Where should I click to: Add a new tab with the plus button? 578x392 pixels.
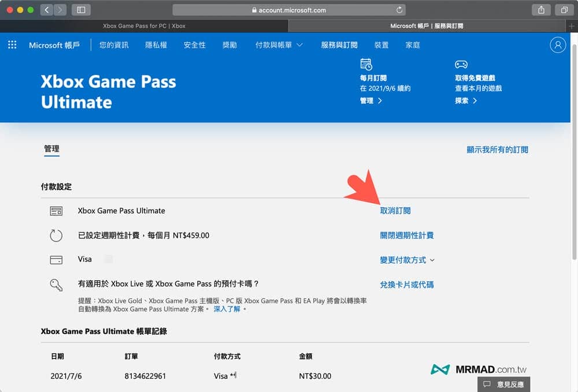click(571, 26)
